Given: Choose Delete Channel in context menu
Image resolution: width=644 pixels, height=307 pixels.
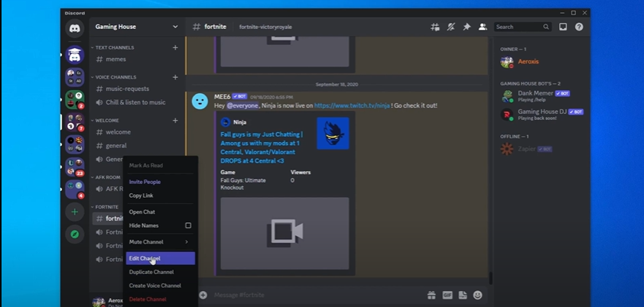Looking at the screenshot, I should (x=160, y=299).
